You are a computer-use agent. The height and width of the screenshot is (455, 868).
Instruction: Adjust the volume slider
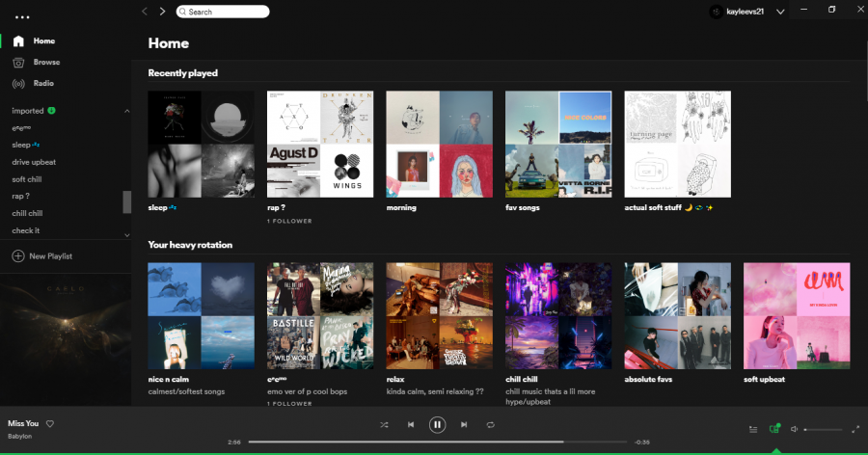(x=824, y=430)
